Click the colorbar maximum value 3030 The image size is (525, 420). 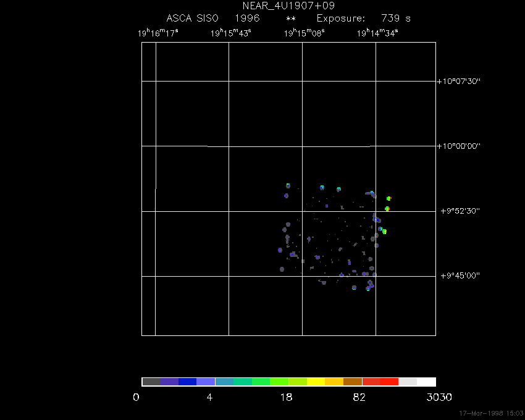(439, 398)
